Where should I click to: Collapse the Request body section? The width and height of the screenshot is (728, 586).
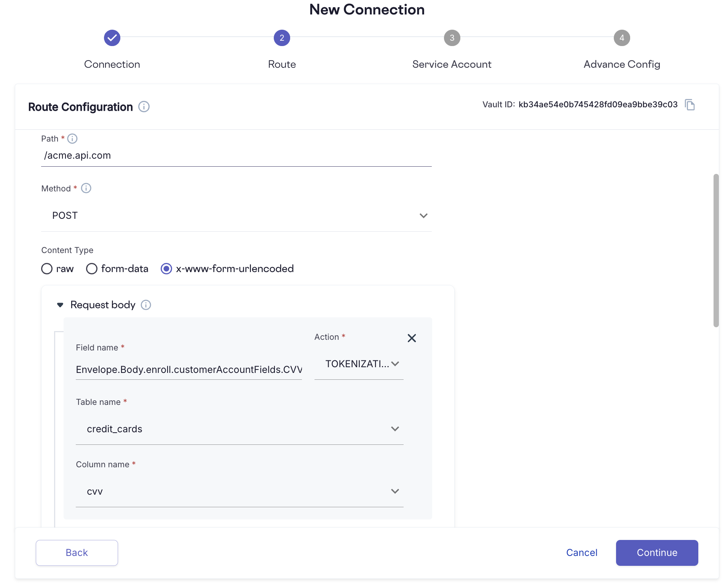[x=60, y=305]
